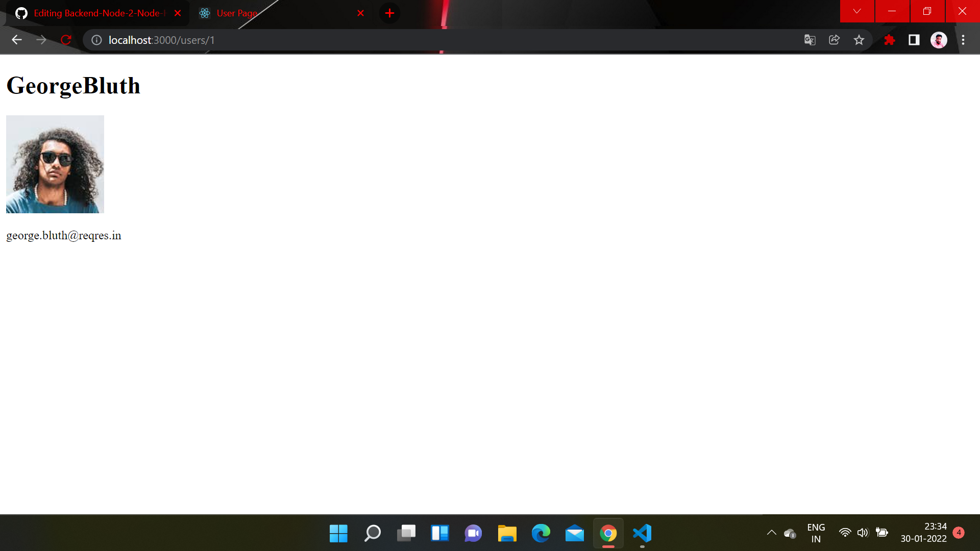
Task: Toggle the browser side panel
Action: coord(914,40)
